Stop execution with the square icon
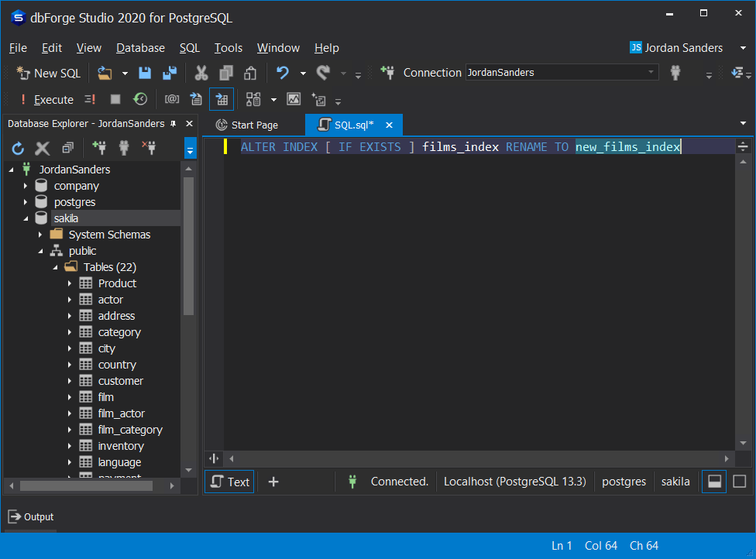The height and width of the screenshot is (559, 756). [115, 99]
